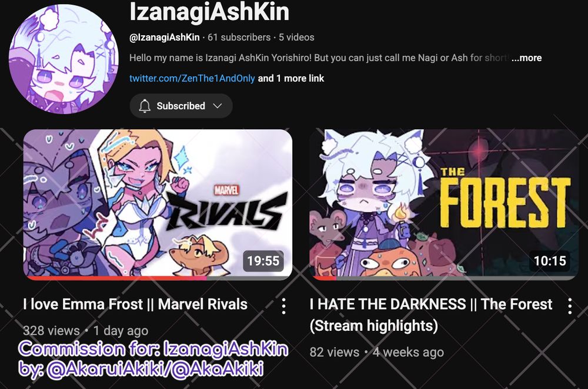Click the IzanagiAshKin channel name heading
This screenshot has height=389, width=588.
(x=209, y=12)
